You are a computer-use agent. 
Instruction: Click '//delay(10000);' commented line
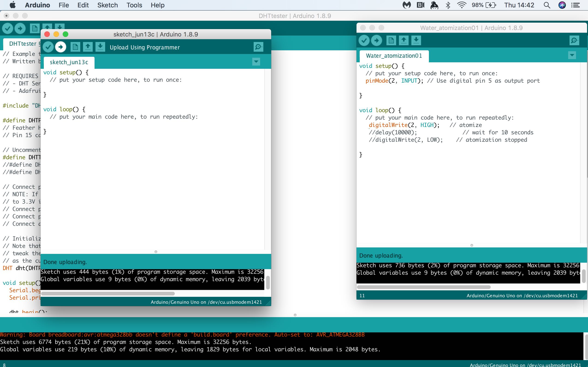tap(393, 132)
